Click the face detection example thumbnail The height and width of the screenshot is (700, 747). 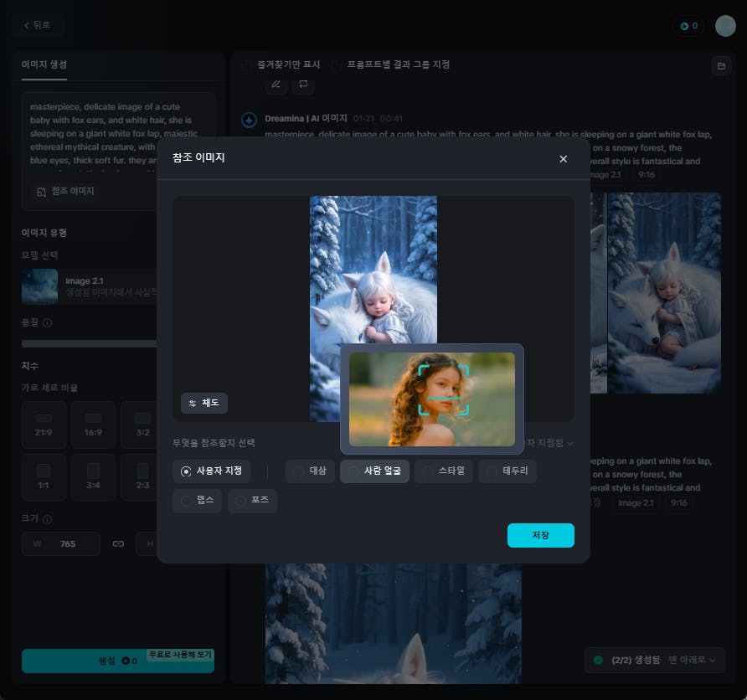(x=432, y=399)
